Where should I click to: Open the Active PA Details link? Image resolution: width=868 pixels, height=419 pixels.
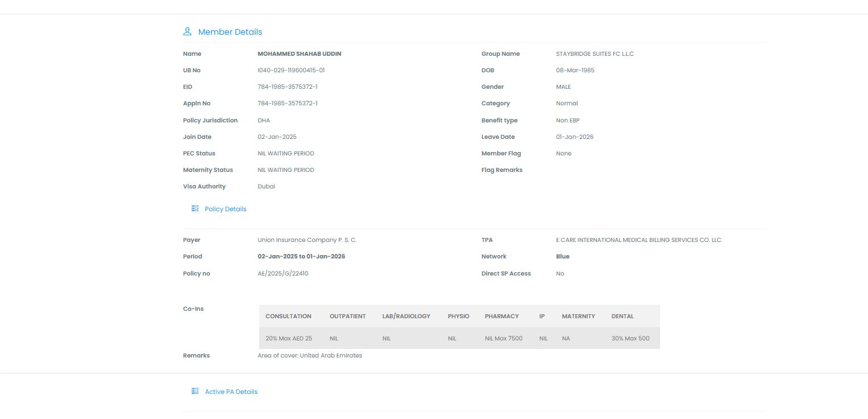pyautogui.click(x=231, y=392)
